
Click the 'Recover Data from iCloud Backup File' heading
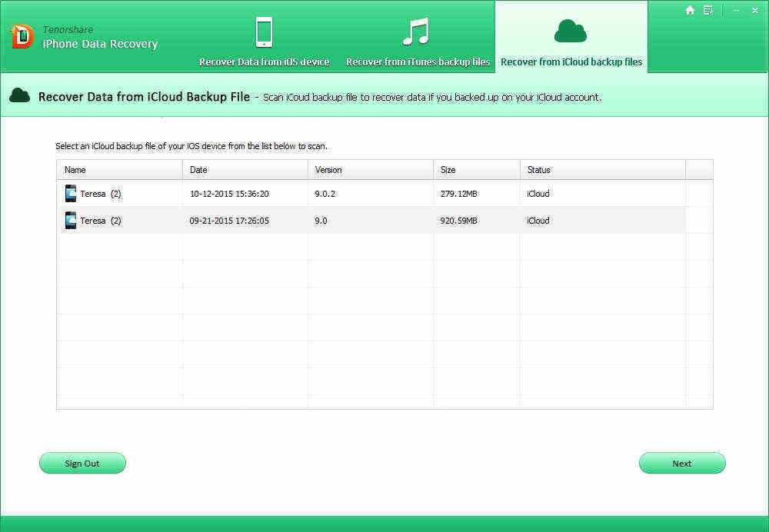click(145, 97)
